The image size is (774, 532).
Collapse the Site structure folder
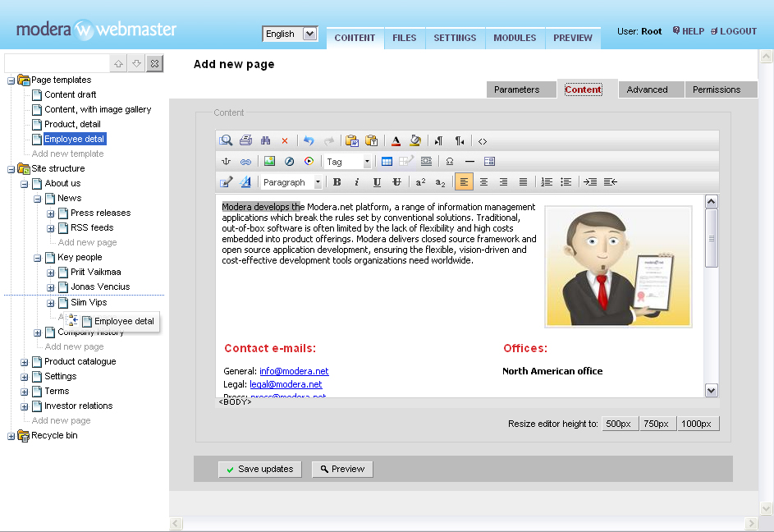pos(11,169)
